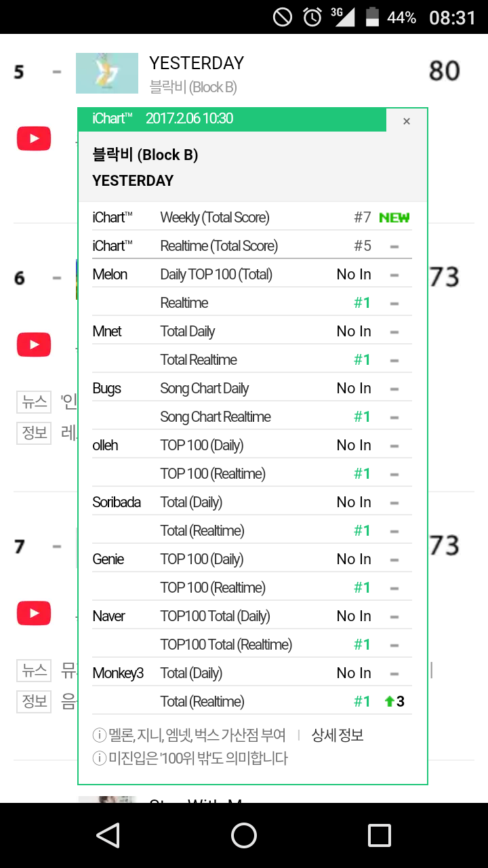This screenshot has width=488, height=868.
Task: Tap the YouTube icon under rank 7
Action: (x=33, y=613)
